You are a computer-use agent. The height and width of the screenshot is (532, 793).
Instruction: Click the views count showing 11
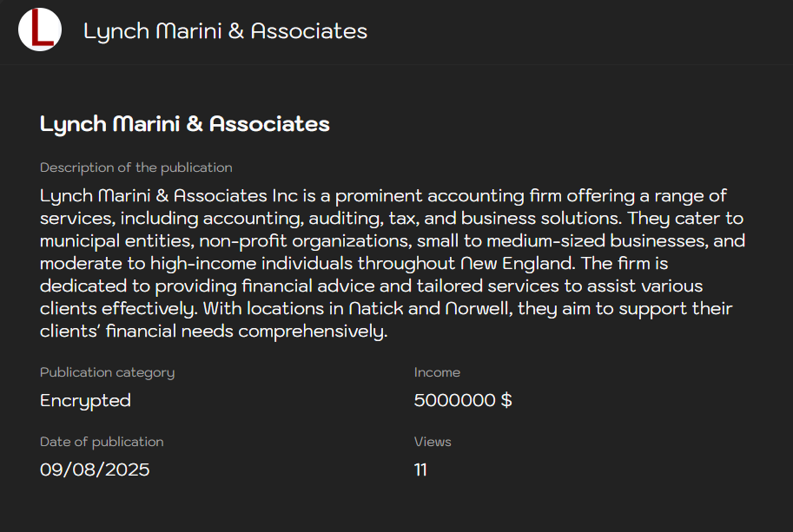click(420, 470)
